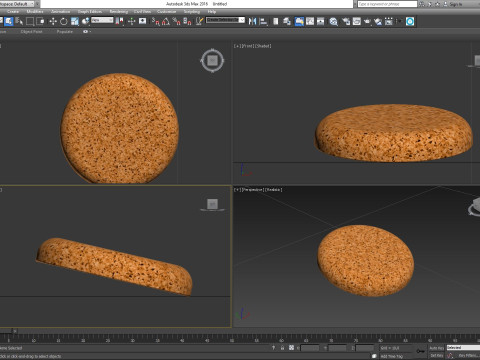
Task: Open the Select by Name dialog
Action: [19, 22]
